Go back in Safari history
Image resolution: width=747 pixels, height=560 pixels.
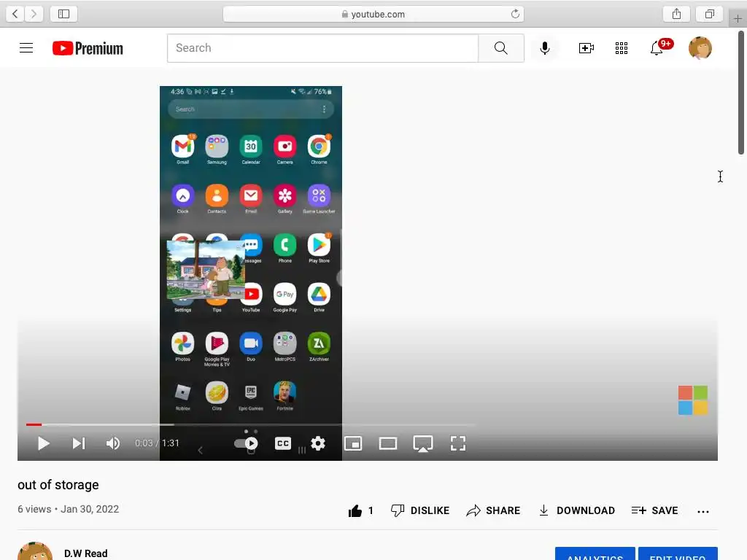coord(15,14)
